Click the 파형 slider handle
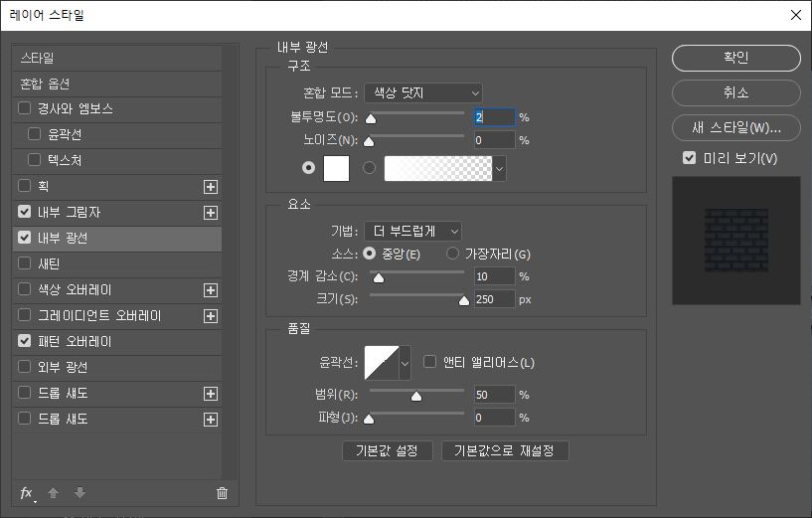The height and width of the screenshot is (518, 812). 369,419
